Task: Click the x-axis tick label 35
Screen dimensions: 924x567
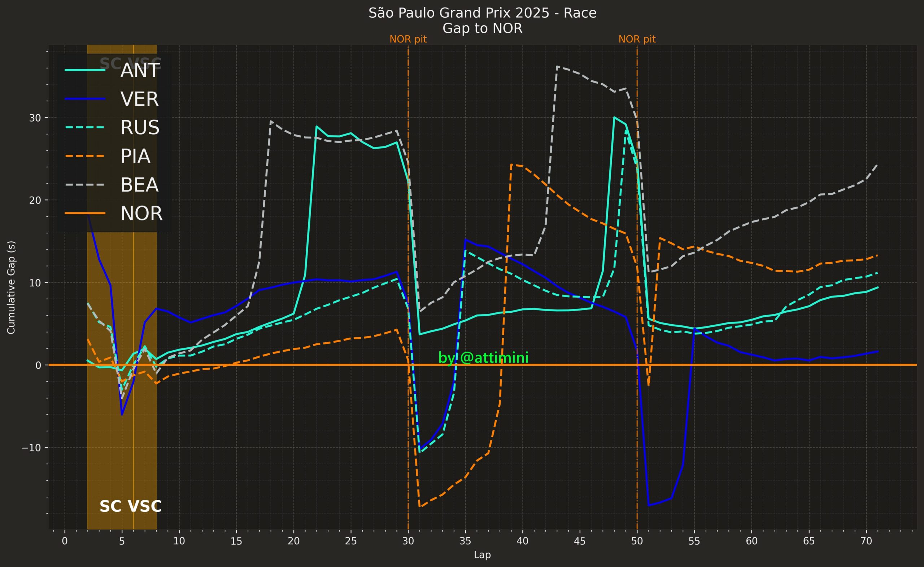Action: (465, 541)
